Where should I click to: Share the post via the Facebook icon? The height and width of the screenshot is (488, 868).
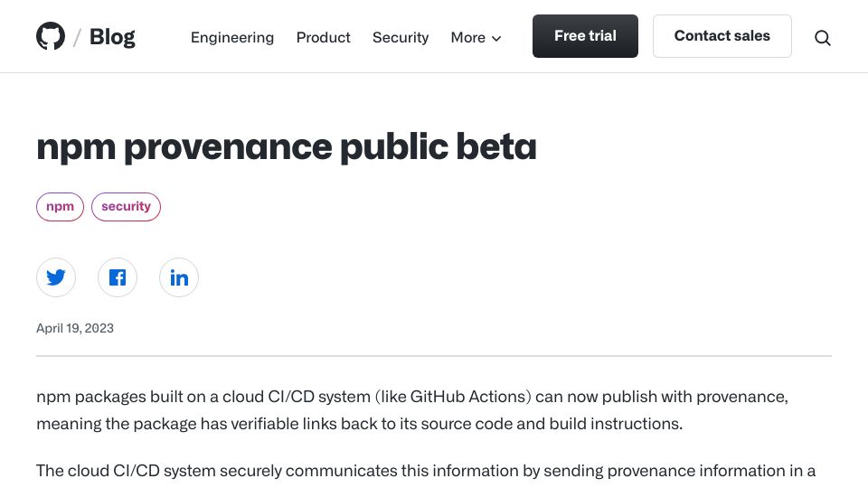pyautogui.click(x=118, y=277)
